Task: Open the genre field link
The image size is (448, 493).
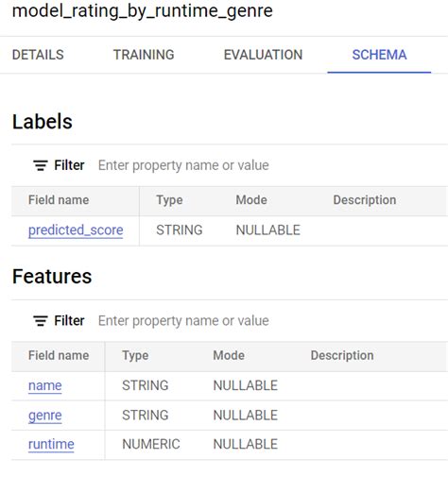Action: point(45,416)
